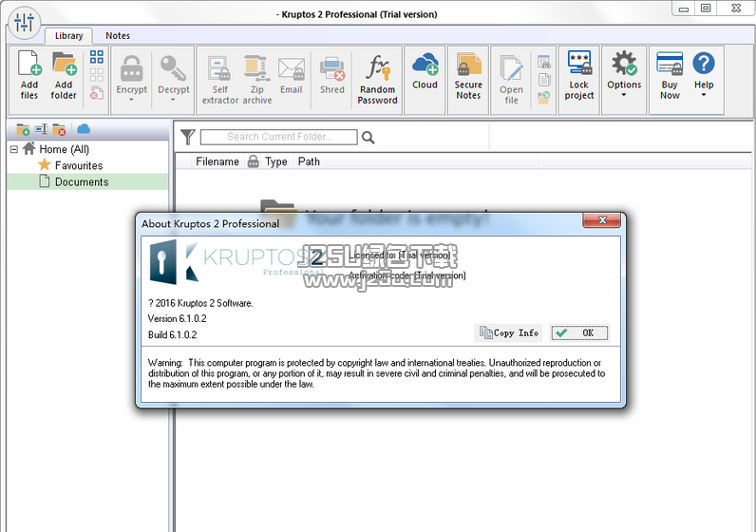The image size is (756, 532).
Task: Click the rename folder icon in sidebar toolbar
Action: tap(41, 129)
